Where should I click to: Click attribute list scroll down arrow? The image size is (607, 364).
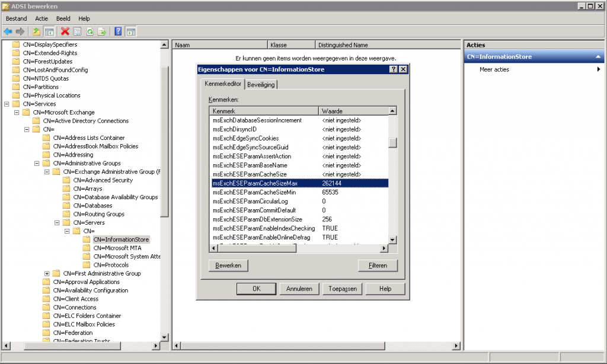(392, 240)
